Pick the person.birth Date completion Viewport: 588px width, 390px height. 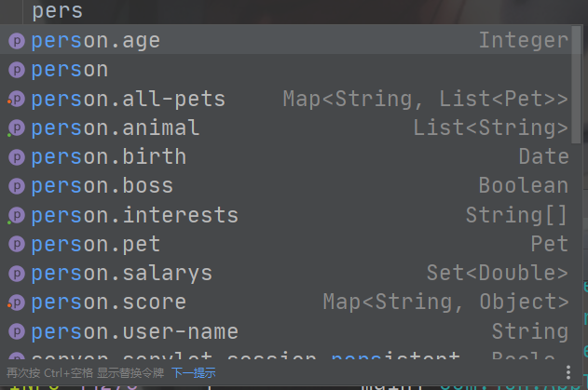coord(280,157)
